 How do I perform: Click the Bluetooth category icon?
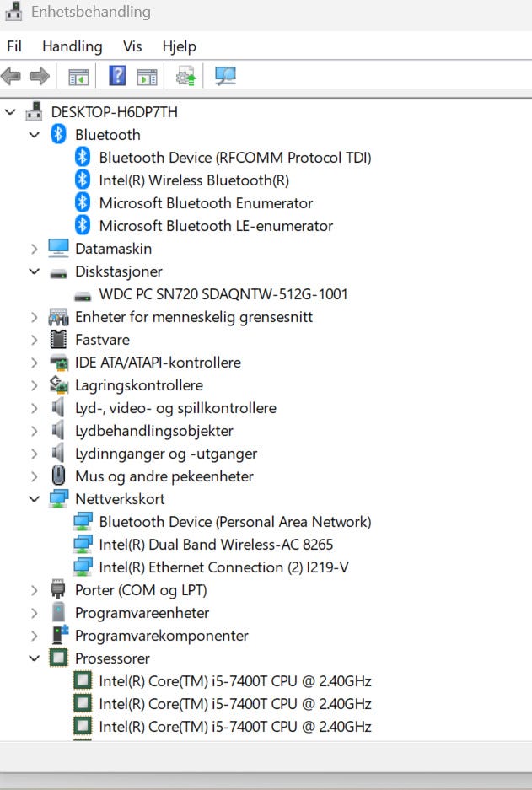pyautogui.click(x=58, y=134)
